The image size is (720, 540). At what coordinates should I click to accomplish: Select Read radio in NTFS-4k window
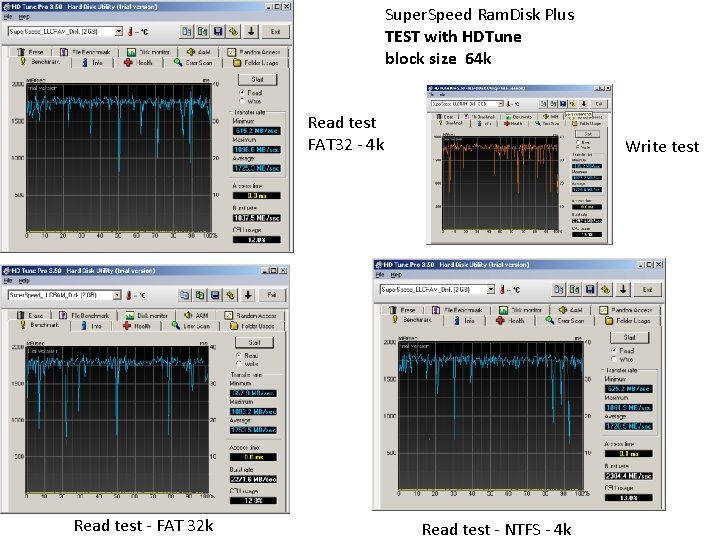(x=614, y=350)
